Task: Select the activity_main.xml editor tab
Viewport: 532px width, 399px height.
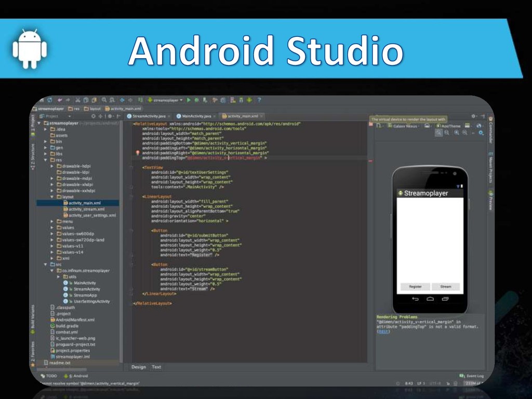Action: coord(242,116)
